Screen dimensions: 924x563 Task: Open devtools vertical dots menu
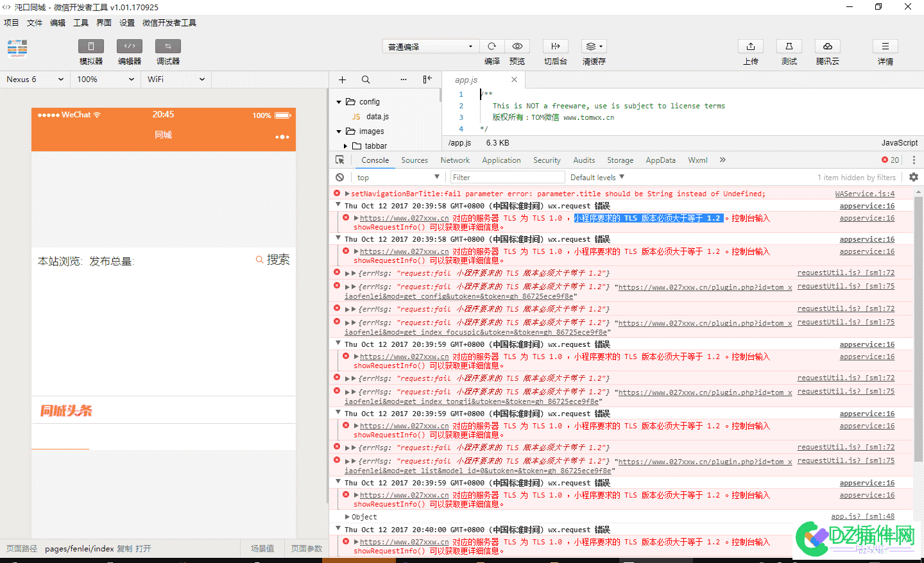coord(914,160)
